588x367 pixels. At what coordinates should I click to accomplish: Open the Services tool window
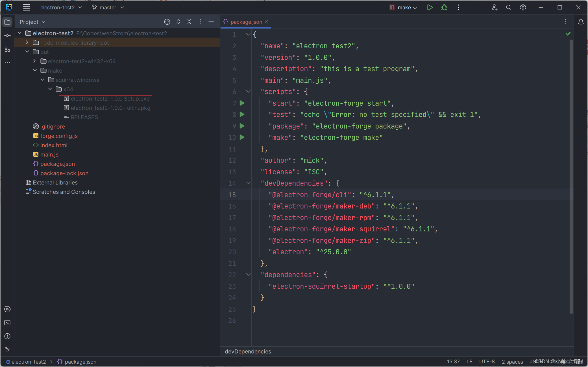pyautogui.click(x=8, y=309)
